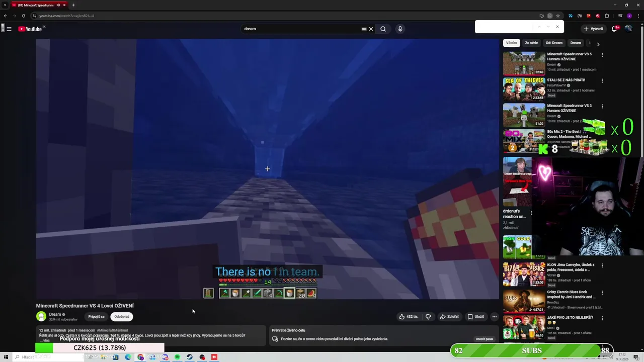Start voice search with the microphone
This screenshot has width=644, height=362.
pyautogui.click(x=400, y=29)
